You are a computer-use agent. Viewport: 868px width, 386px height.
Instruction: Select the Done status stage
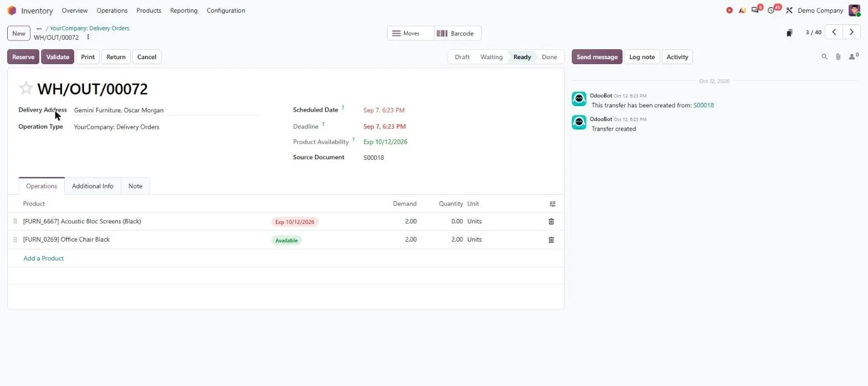[549, 57]
